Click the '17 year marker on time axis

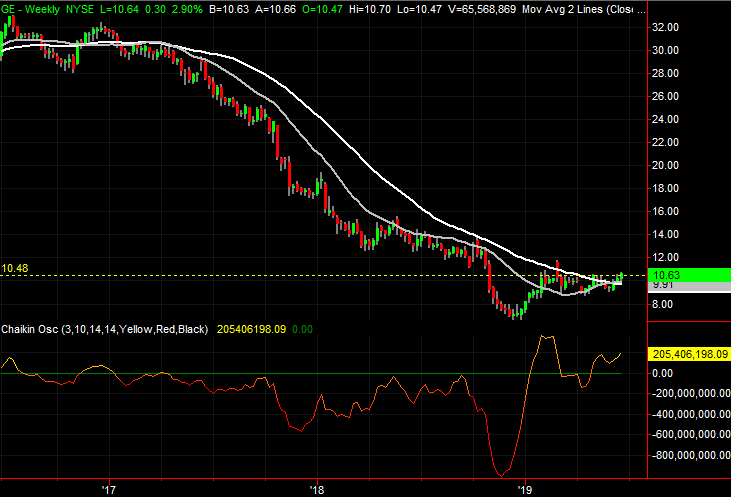109,490
